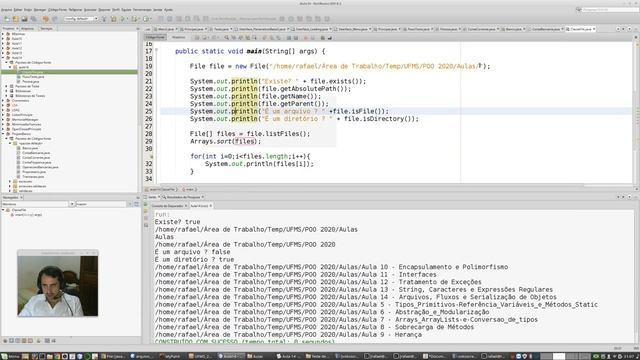Screen dimensions: 640x360
Task: Run the project with green arrow
Action: [x=122, y=19]
